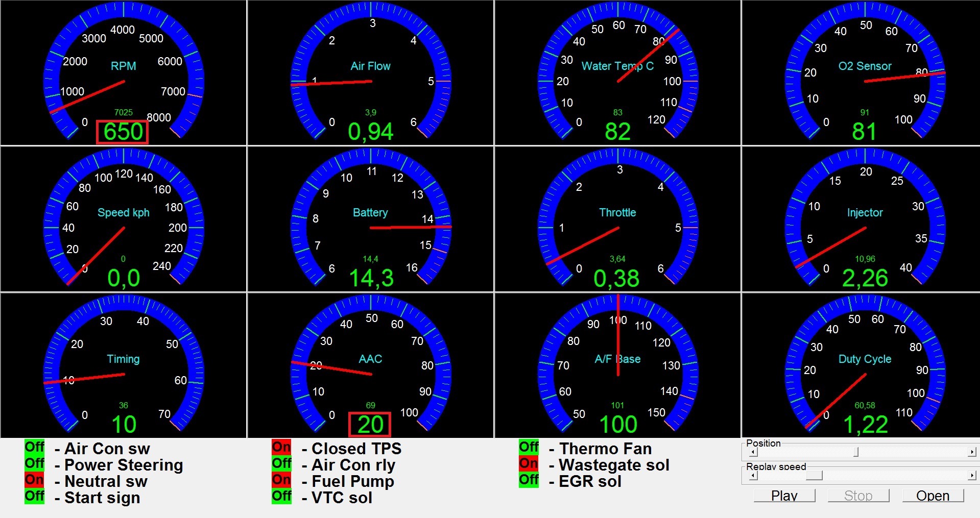Click the injector reading 2,26
Viewport: 980px width, 518px height.
865,279
